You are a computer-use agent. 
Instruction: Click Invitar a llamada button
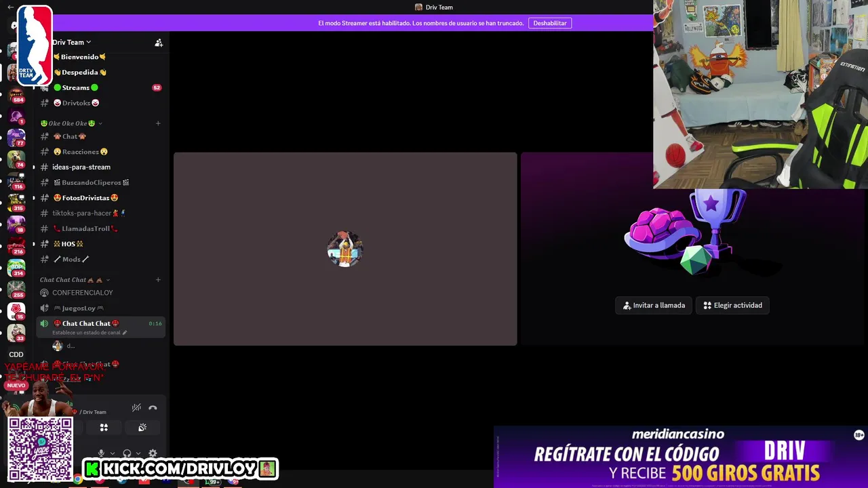coord(654,306)
